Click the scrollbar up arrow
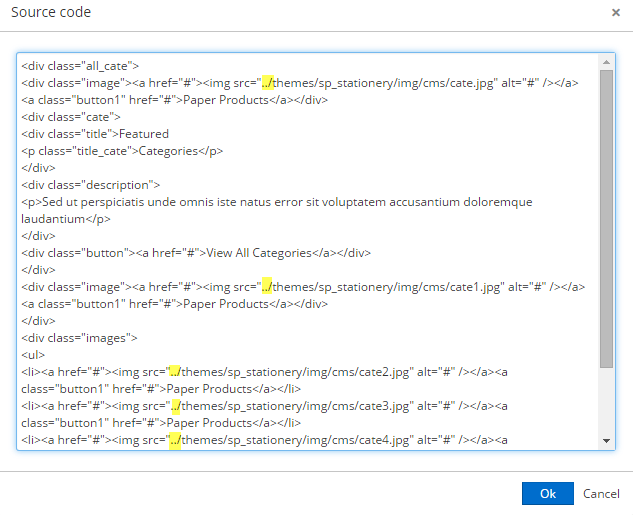Image resolution: width=633 pixels, height=515 pixels. coord(606,62)
